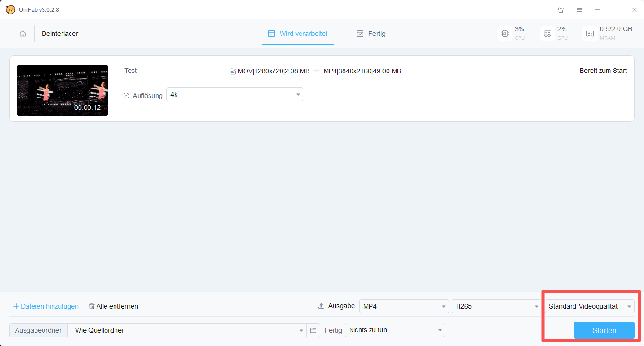
Task: Click the UniFab app logo
Action: click(x=10, y=10)
